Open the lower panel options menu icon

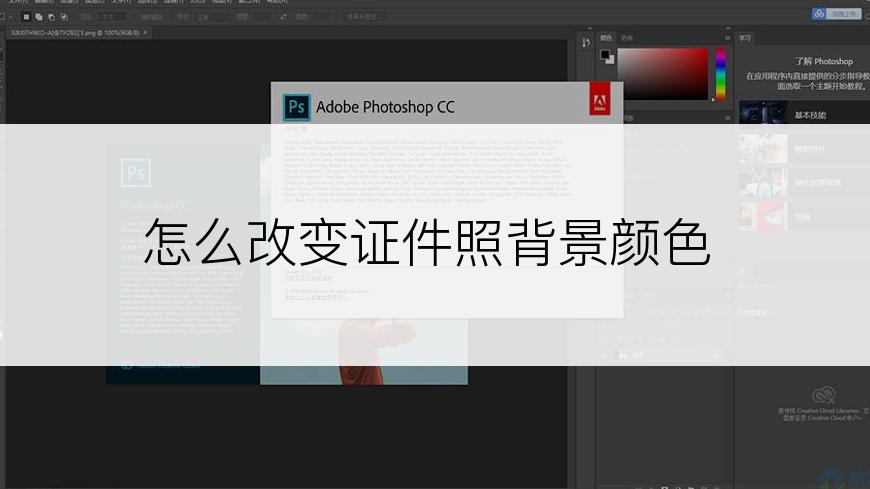(727, 118)
